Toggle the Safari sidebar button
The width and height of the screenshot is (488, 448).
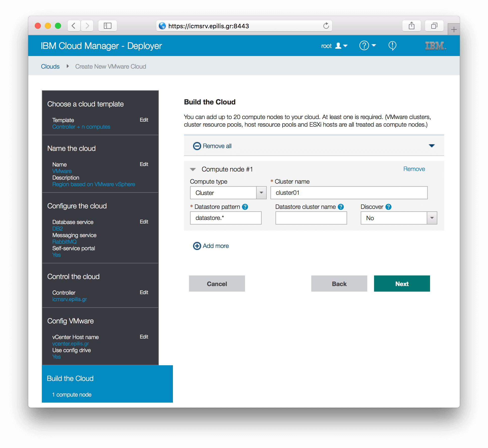pyautogui.click(x=108, y=26)
